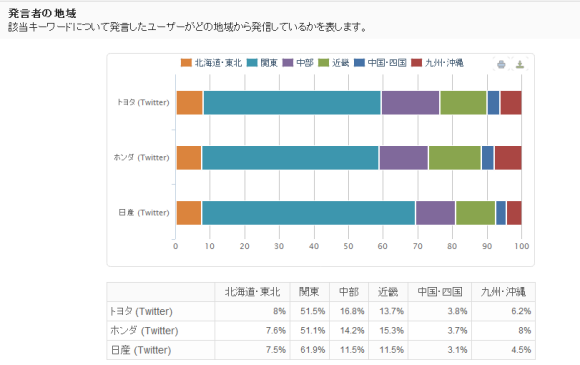This screenshot has width=580, height=365.
Task: Click the 61.9% cell in table
Action: [313, 350]
